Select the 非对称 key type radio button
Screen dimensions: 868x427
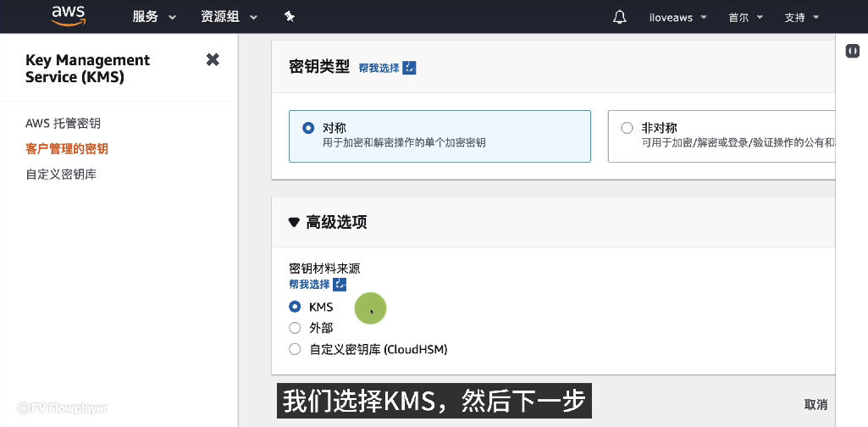click(x=627, y=128)
